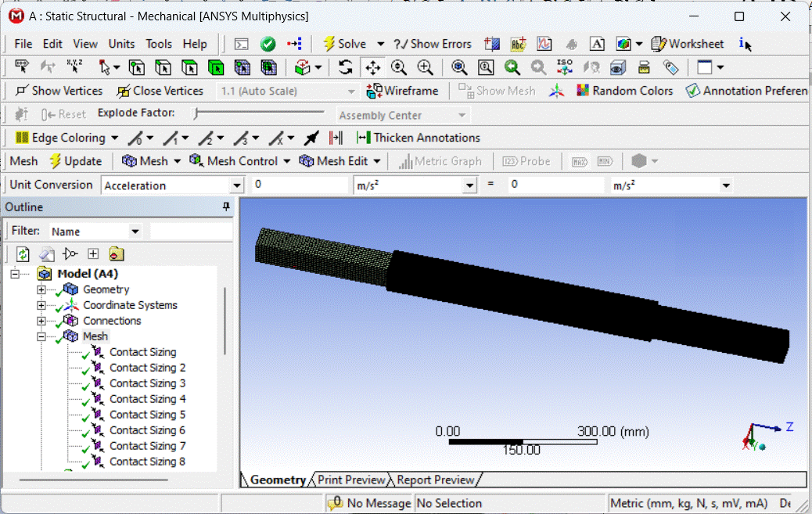Image resolution: width=812 pixels, height=514 pixels.
Task: Open the Acceleration unit type combo box
Action: pyautogui.click(x=172, y=185)
